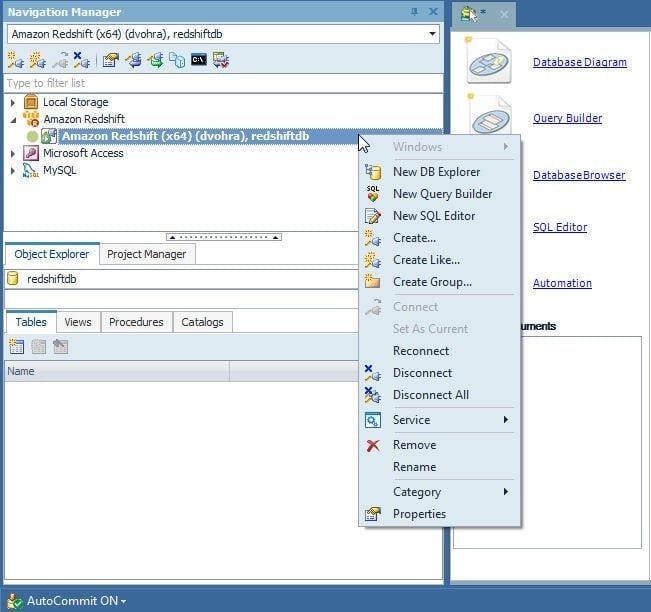651x612 pixels.
Task: Select the Tables tab
Action: (x=31, y=322)
